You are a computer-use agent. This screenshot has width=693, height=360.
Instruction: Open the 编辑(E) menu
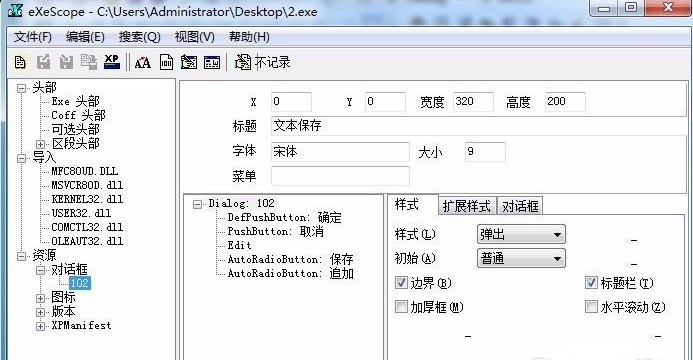[x=85, y=37]
